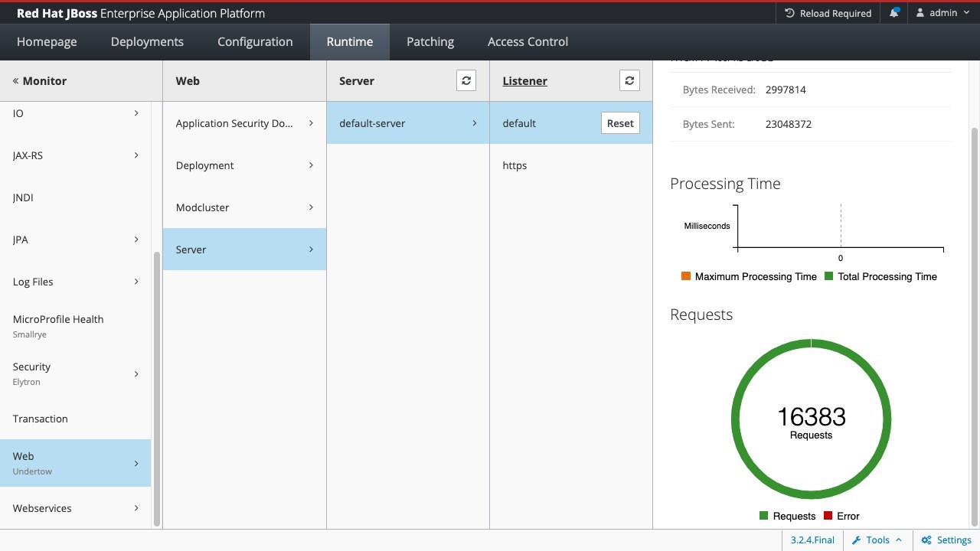Click the Bytes Received value 2997814
Image resolution: width=980 pixels, height=551 pixels.
(x=786, y=90)
